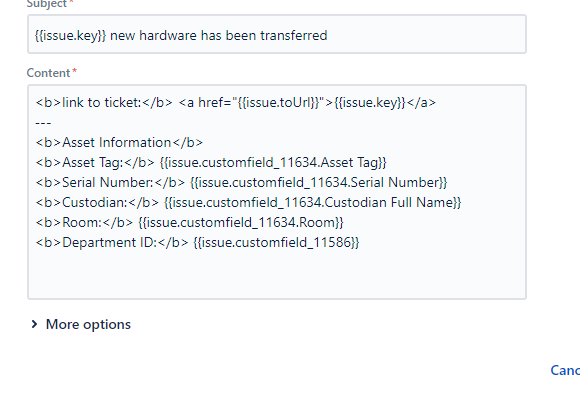
Task: Click the Serial Number smart value line
Action: pos(241,182)
